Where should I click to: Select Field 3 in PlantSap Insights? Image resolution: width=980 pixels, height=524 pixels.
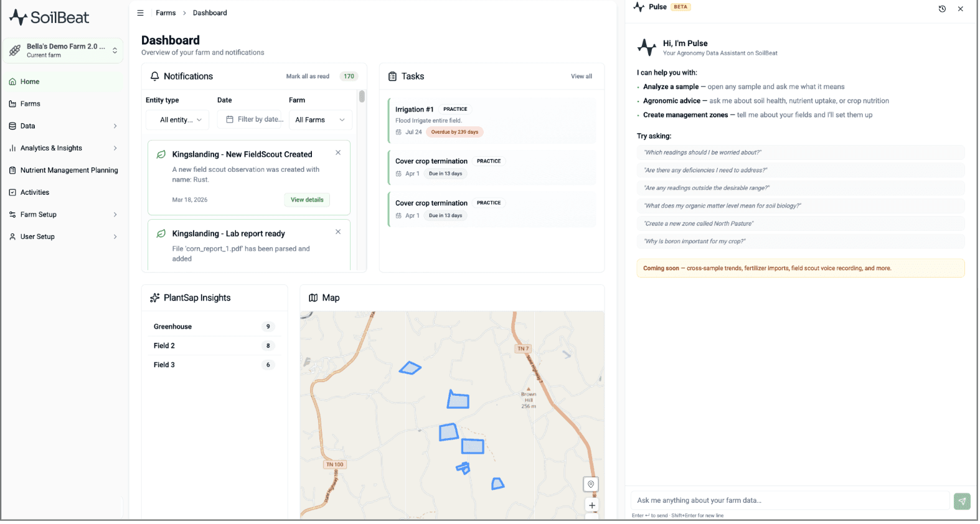coord(214,365)
